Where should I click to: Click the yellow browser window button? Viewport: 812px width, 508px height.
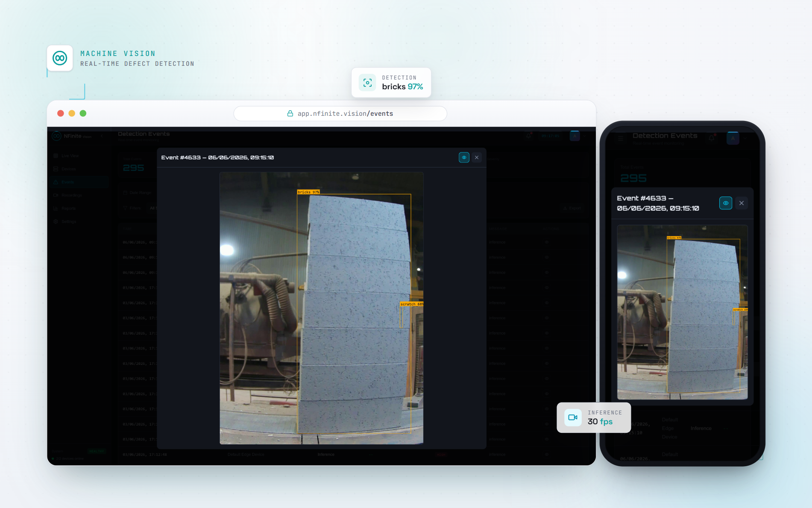(72, 113)
